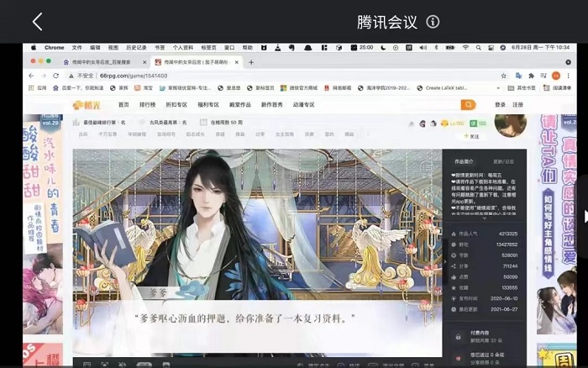Go to the 折扣专区 nav item
Image resolution: width=588 pixels, height=368 pixels.
click(176, 105)
